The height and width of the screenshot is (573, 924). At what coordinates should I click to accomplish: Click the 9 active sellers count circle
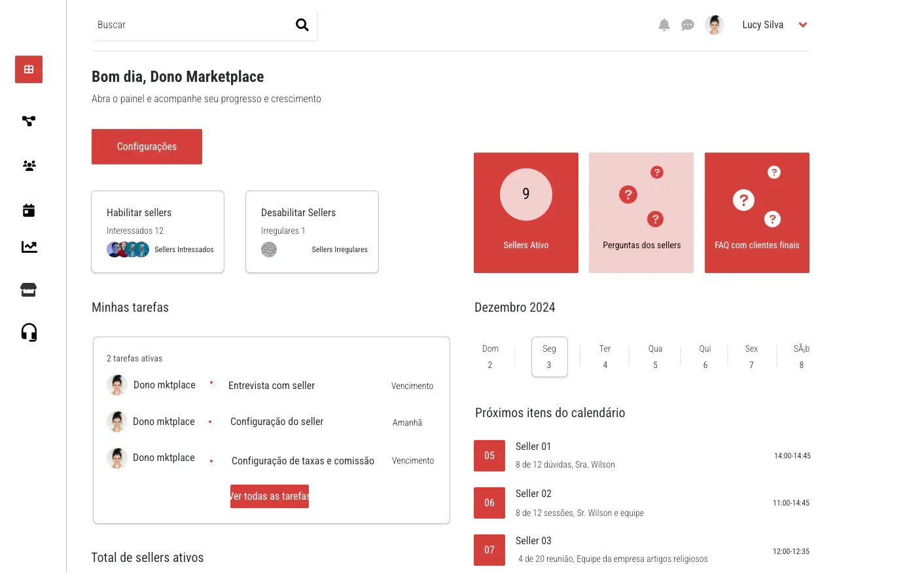click(526, 194)
